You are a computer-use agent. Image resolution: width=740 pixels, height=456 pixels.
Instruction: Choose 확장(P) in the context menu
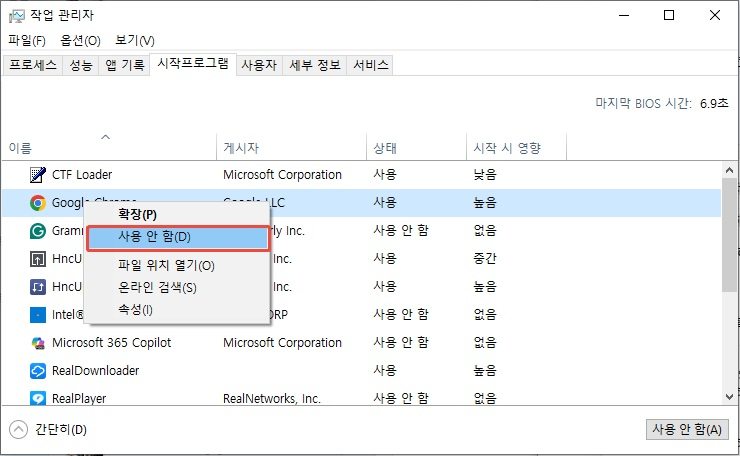pos(178,214)
